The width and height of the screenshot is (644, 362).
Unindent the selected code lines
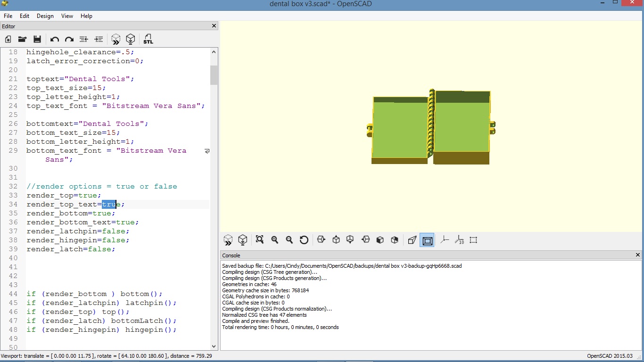[x=84, y=39]
